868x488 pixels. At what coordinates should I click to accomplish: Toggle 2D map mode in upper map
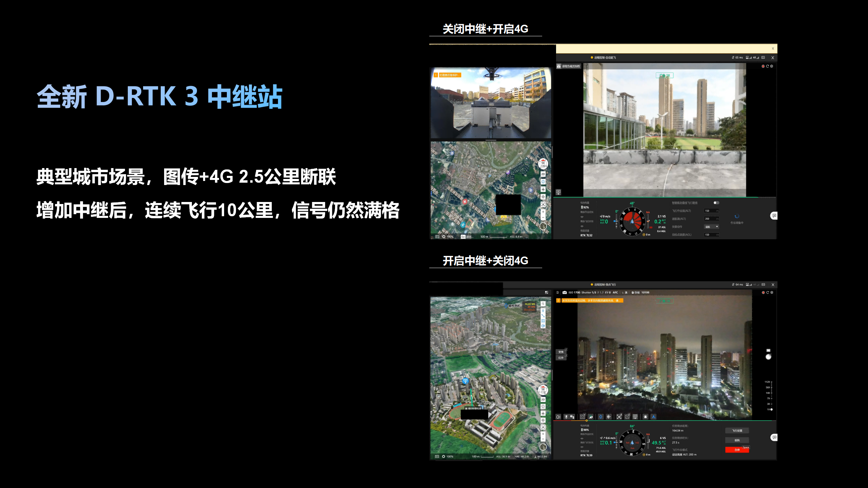click(543, 174)
